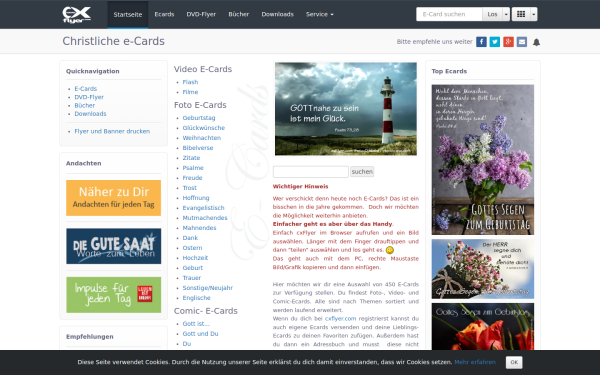The image size is (600, 375).
Task: Open Bücher in top navigation
Action: [x=238, y=14]
